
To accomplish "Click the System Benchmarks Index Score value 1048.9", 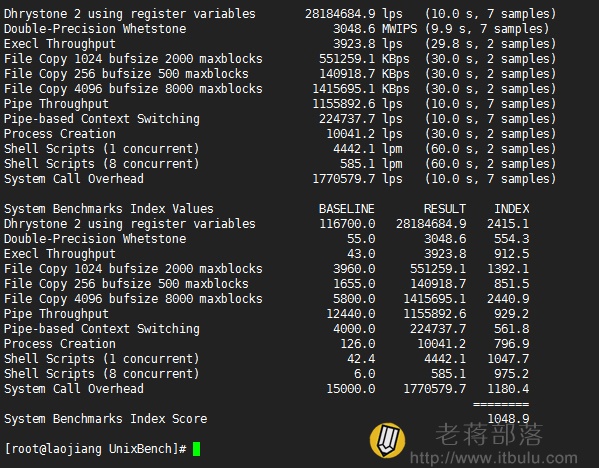I will click(508, 418).
